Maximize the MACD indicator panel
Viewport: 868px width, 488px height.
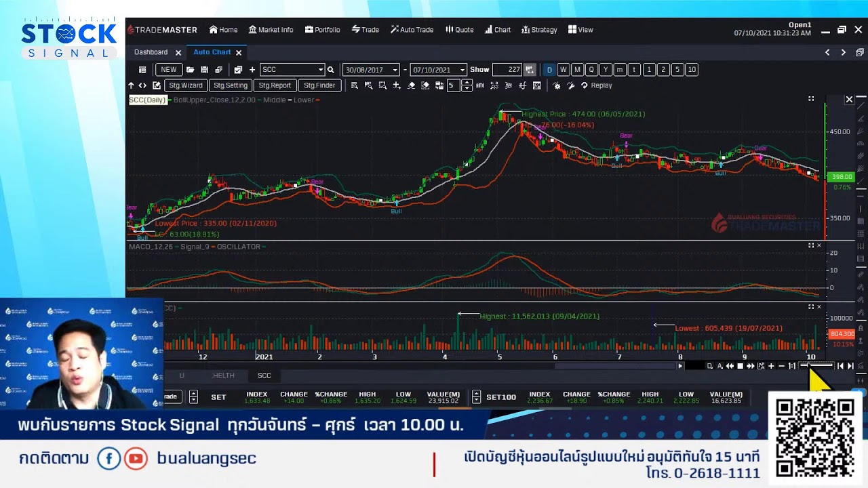811,245
